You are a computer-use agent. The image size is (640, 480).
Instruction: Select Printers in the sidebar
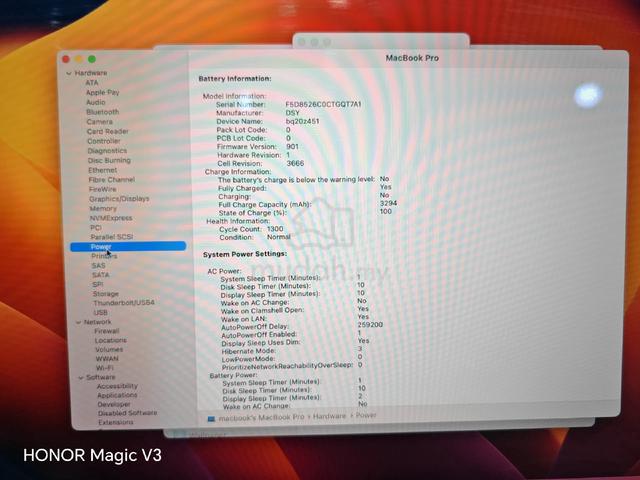point(104,256)
